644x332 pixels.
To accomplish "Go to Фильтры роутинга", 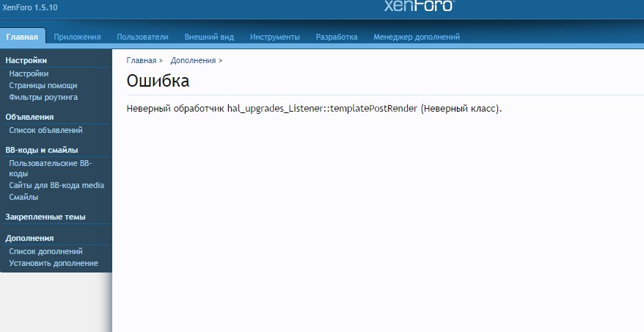I will pos(43,97).
